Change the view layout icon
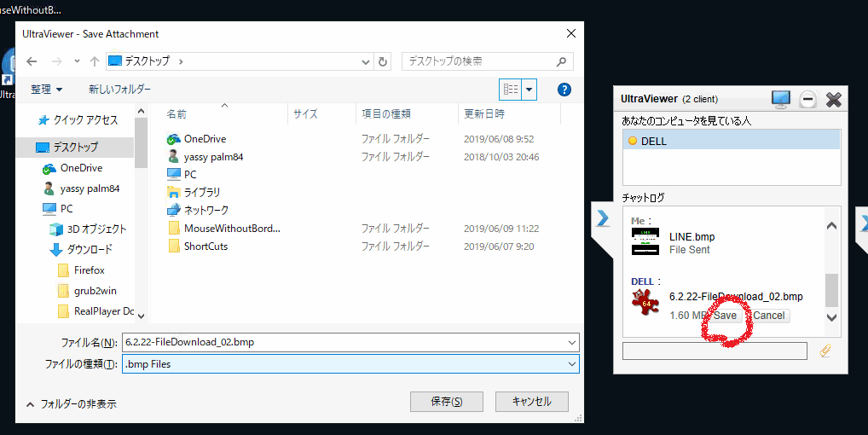Image resolution: width=868 pixels, height=435 pixels. (511, 89)
